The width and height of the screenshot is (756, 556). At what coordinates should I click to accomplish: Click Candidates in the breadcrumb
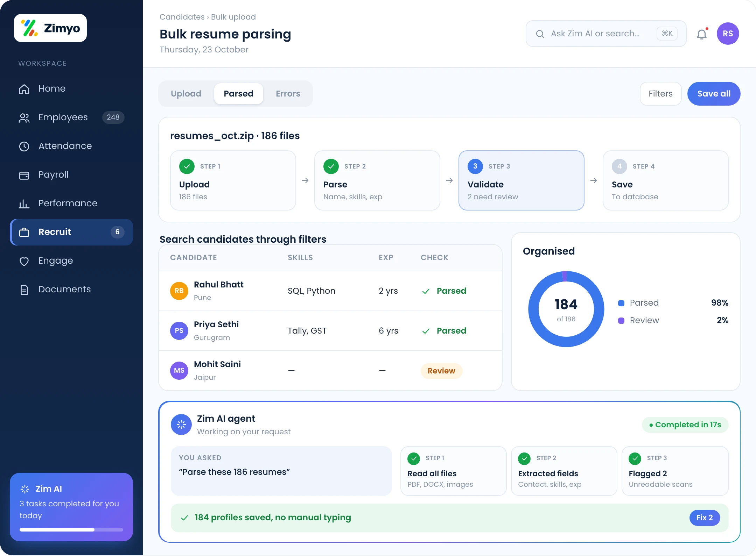[x=182, y=17]
